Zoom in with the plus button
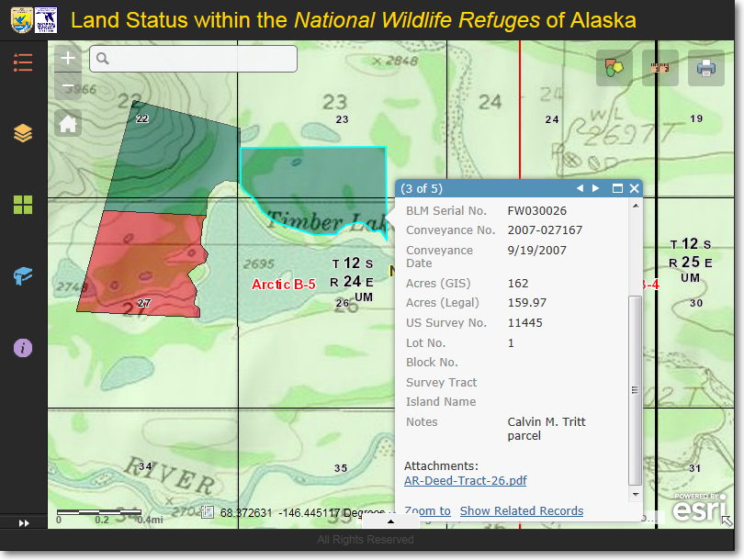 [68, 58]
